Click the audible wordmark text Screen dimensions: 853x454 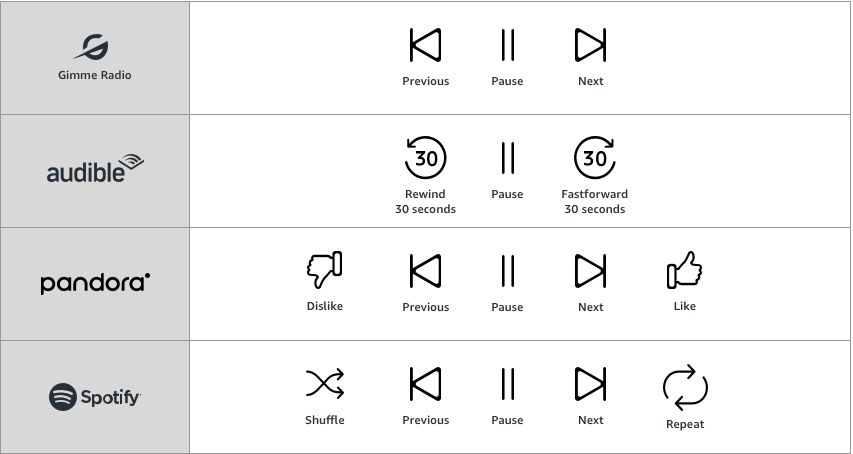(x=86, y=173)
